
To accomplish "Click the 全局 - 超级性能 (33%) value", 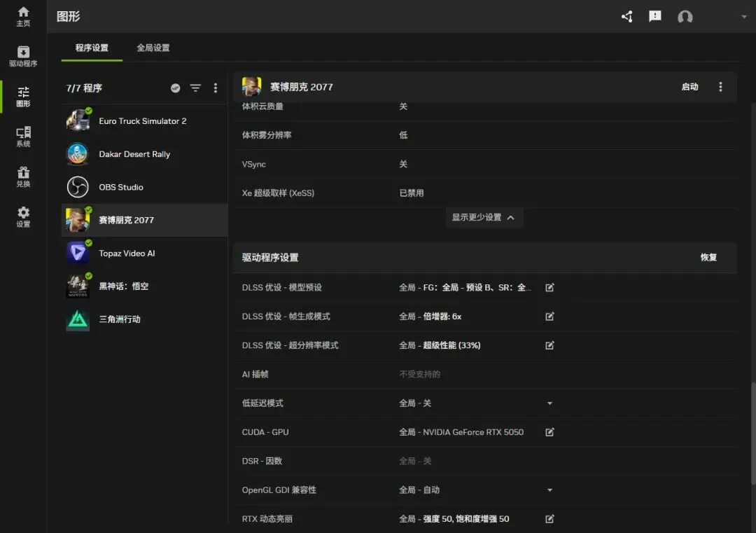I will 440,345.
